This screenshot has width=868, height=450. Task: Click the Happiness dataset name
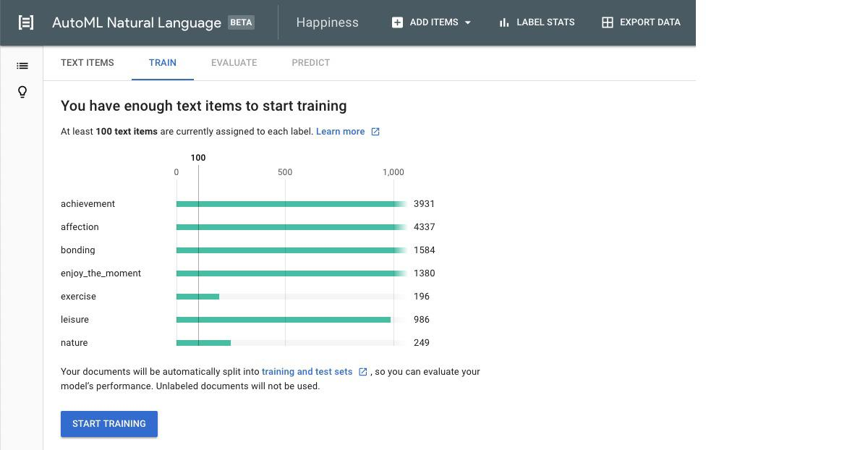coord(328,22)
